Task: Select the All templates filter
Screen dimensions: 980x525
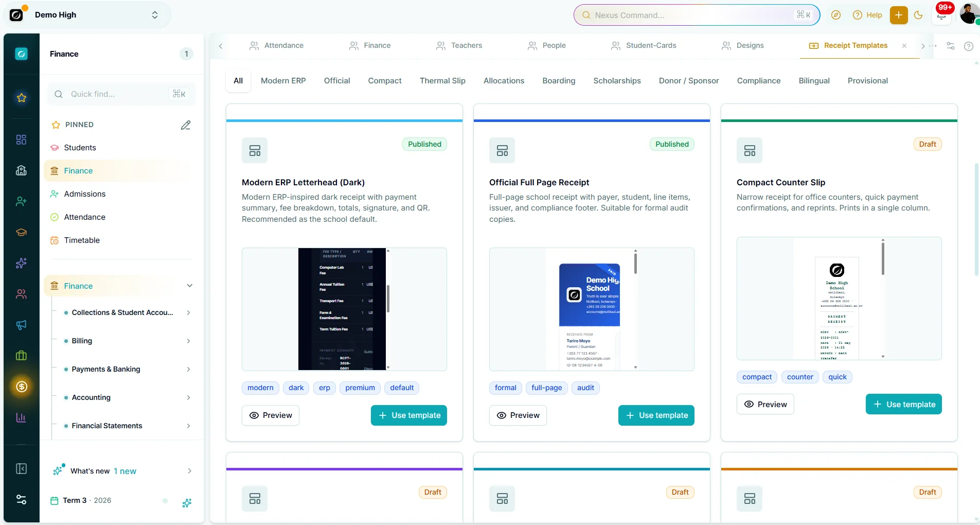Action: (238, 81)
